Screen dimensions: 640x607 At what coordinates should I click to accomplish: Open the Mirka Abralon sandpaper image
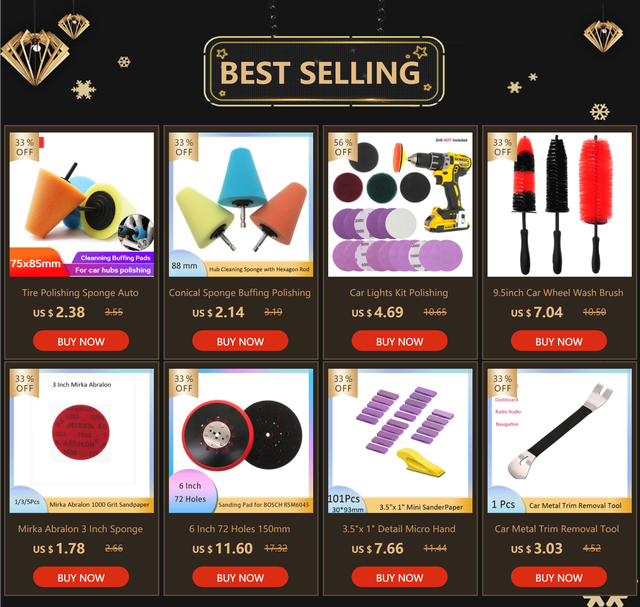[x=82, y=441]
